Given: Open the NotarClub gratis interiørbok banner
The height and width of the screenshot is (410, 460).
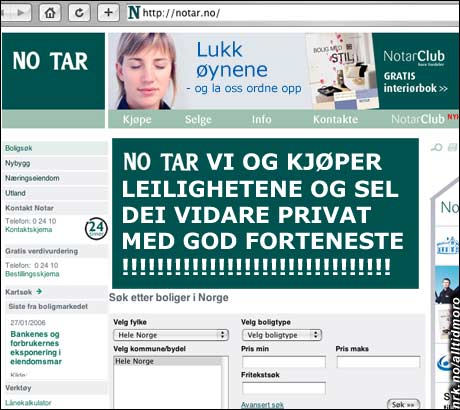Looking at the screenshot, I should coord(415,71).
